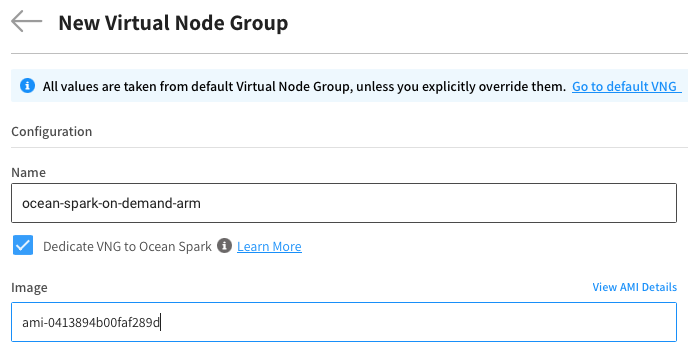Click the back arrow icon
Image resolution: width=688 pixels, height=361 pixels.
click(26, 21)
